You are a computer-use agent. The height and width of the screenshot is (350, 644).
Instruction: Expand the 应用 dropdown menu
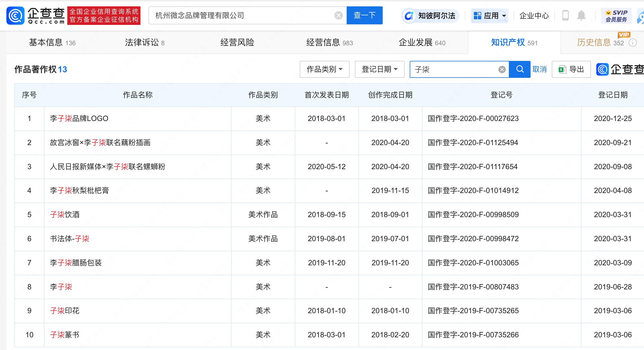[490, 16]
